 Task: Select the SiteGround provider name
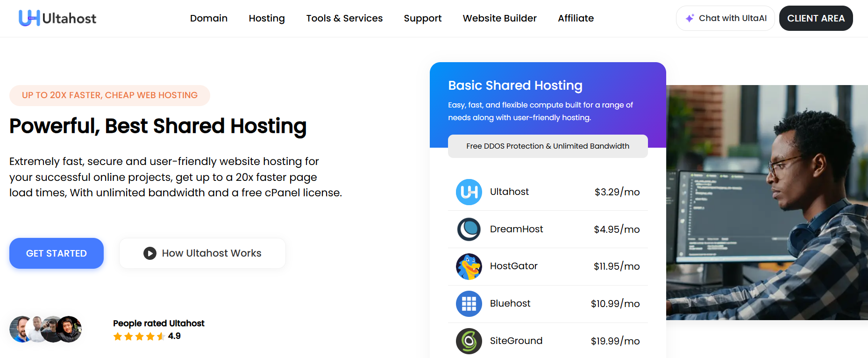click(516, 341)
